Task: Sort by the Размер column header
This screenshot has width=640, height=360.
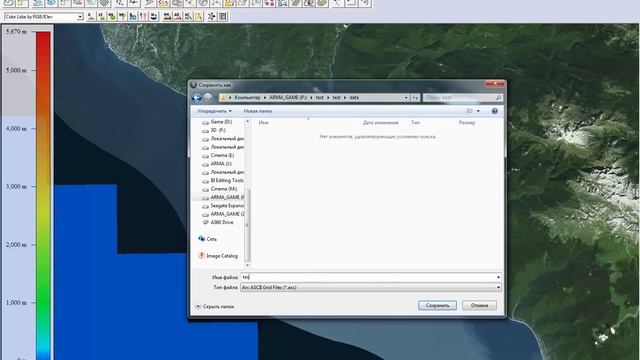Action: [467, 122]
